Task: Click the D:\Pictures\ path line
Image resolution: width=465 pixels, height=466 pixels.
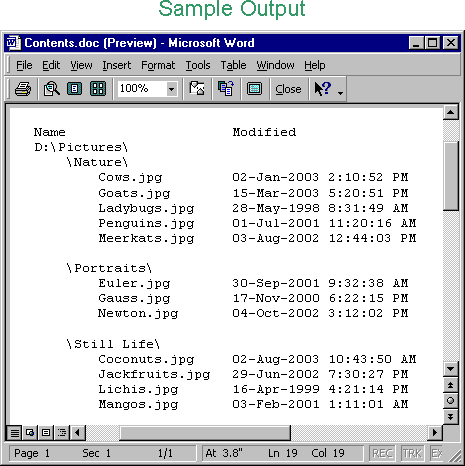Action: (x=81, y=147)
